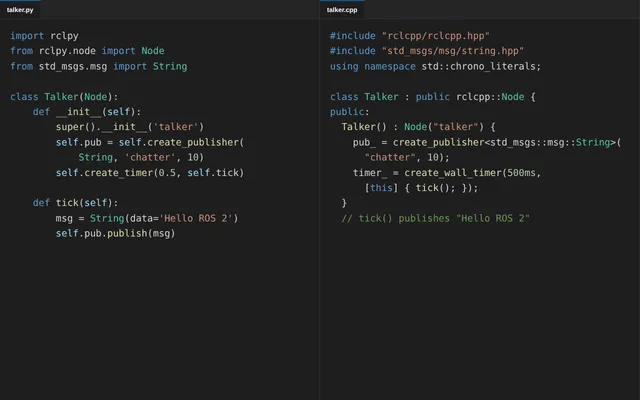Click 'timer_ = create_wall_timer(500ms,' line
Screen dimensions: 640x400
coord(447,173)
